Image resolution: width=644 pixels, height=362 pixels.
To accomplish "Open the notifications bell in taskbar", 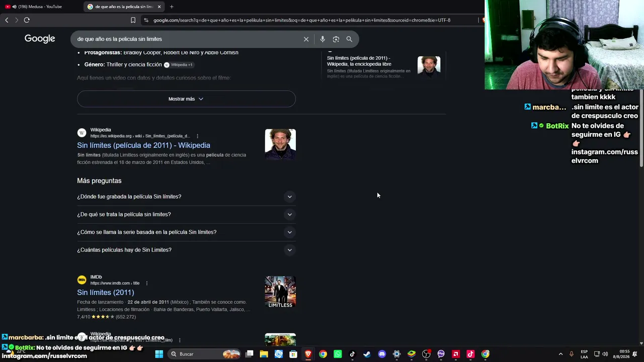I will coord(635,354).
